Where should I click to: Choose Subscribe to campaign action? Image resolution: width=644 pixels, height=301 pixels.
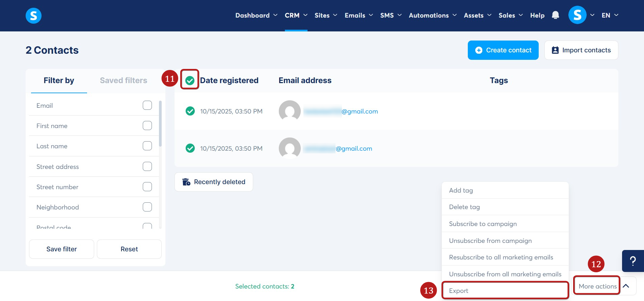click(x=505, y=224)
